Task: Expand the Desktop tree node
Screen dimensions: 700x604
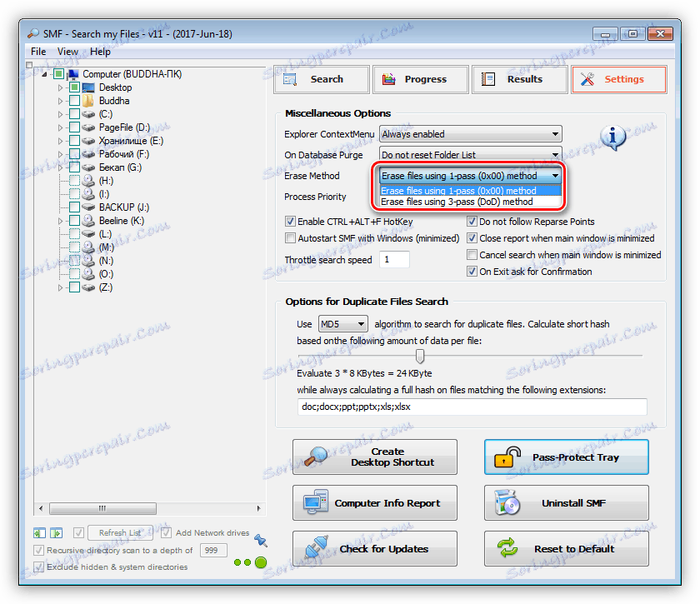Action: click(60, 88)
